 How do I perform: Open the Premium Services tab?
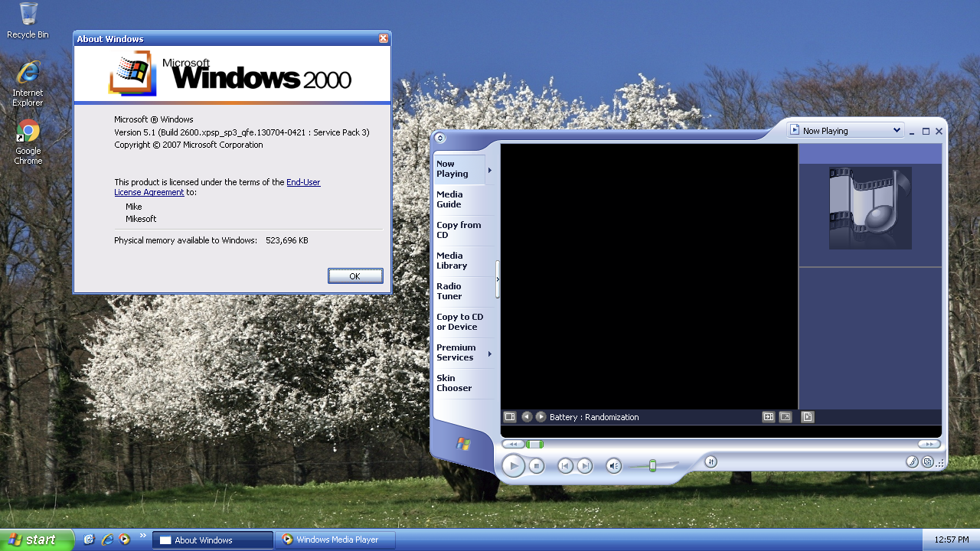[458, 353]
